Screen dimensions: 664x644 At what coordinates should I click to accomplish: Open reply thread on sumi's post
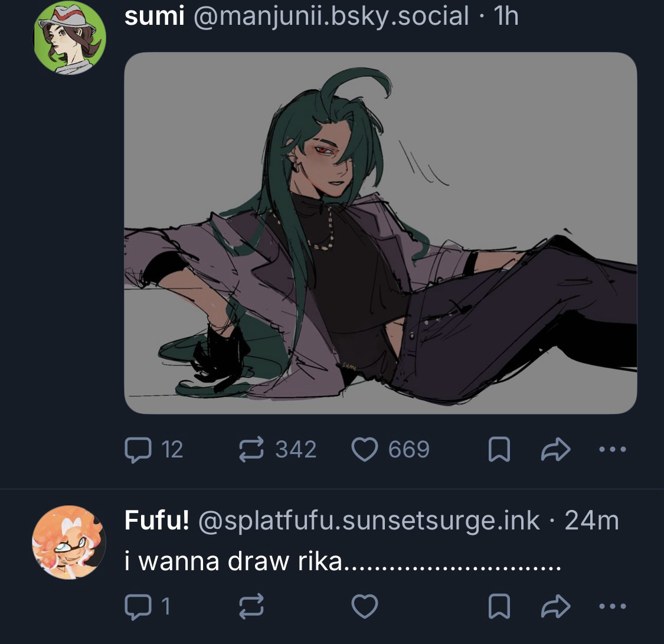pos(137,450)
